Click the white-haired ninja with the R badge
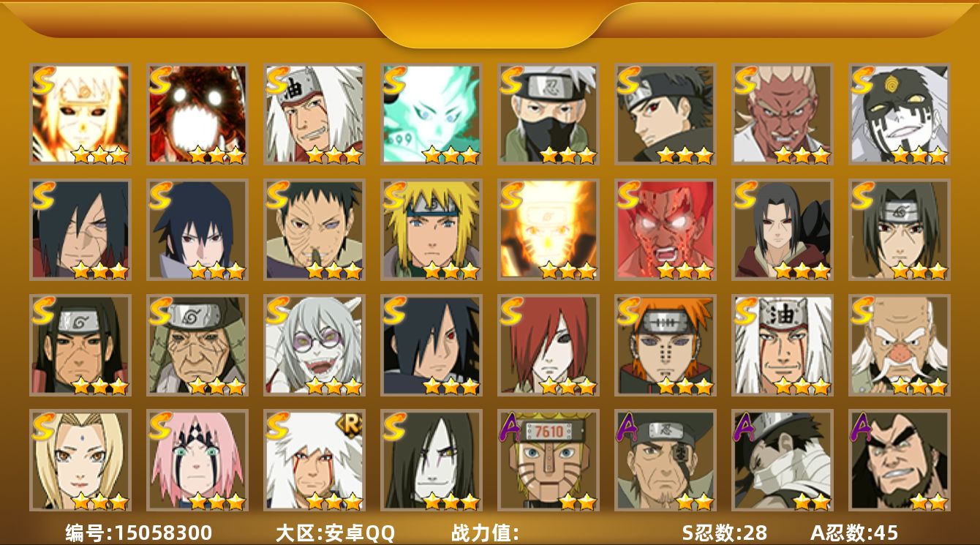This screenshot has height=545, width=980. point(314,460)
